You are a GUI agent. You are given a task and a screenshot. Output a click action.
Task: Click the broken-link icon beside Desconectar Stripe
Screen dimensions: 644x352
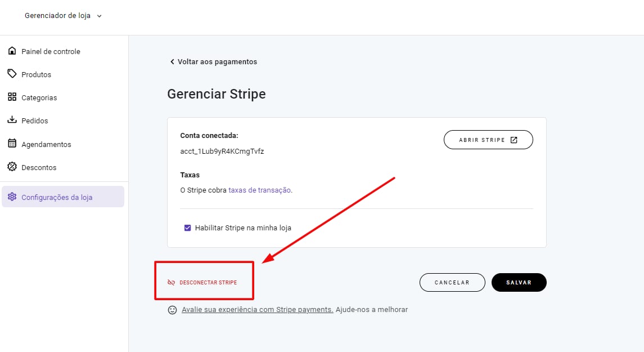(x=172, y=282)
